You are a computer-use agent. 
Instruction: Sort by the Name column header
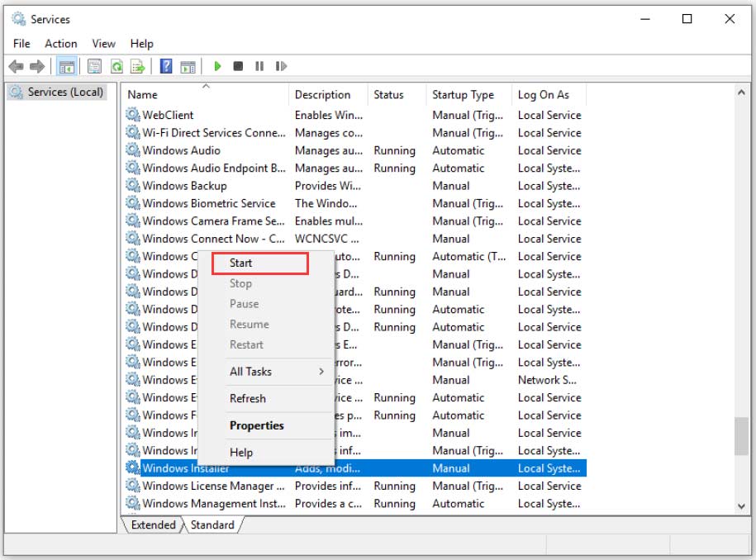click(x=205, y=94)
